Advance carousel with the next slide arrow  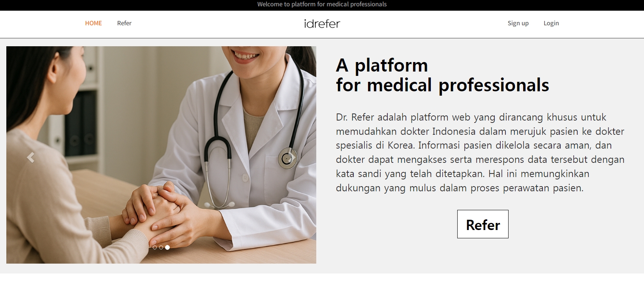293,157
